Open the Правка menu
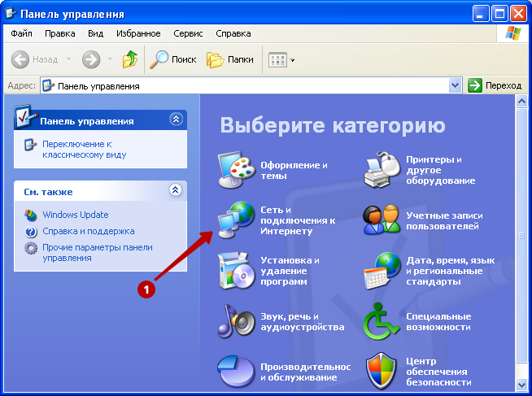 (59, 33)
